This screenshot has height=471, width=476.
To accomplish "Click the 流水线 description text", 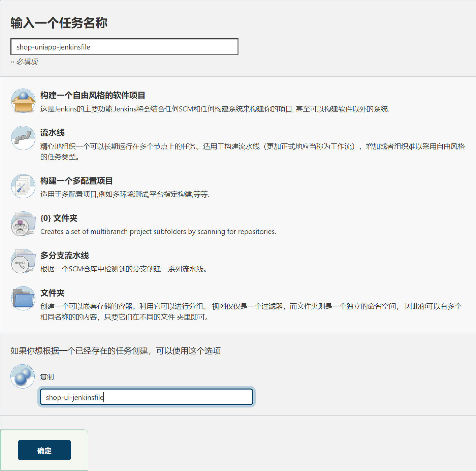I will 253,152.
